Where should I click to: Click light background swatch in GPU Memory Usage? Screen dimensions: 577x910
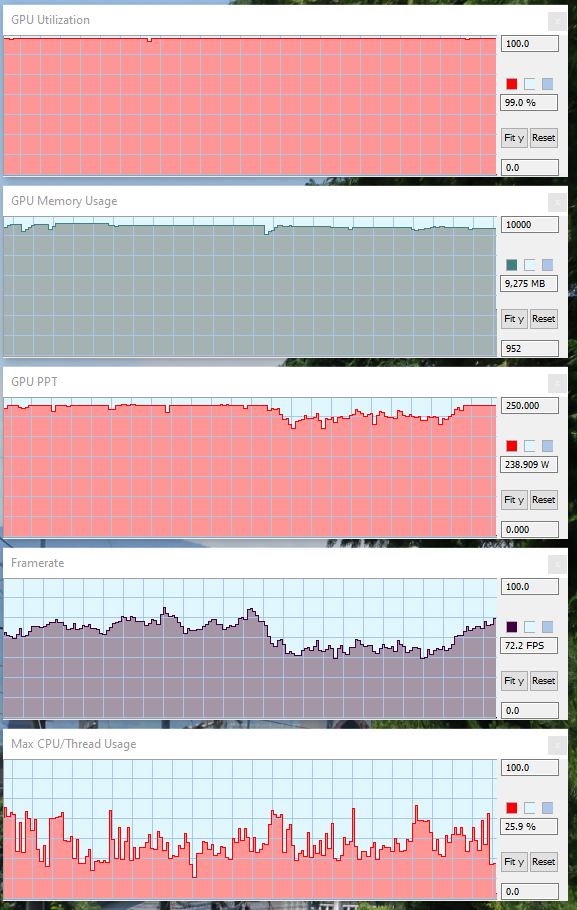pos(529,265)
